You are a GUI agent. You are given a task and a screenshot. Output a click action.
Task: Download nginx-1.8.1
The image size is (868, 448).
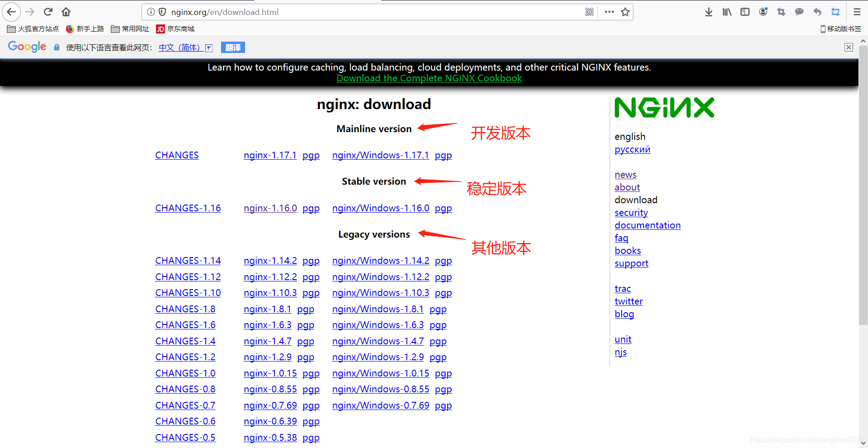[x=268, y=309]
